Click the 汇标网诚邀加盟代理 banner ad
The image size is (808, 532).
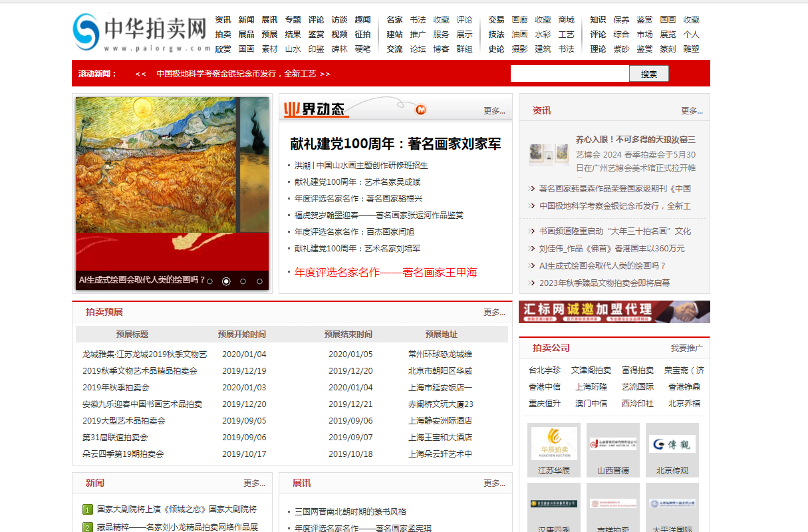coord(614,312)
